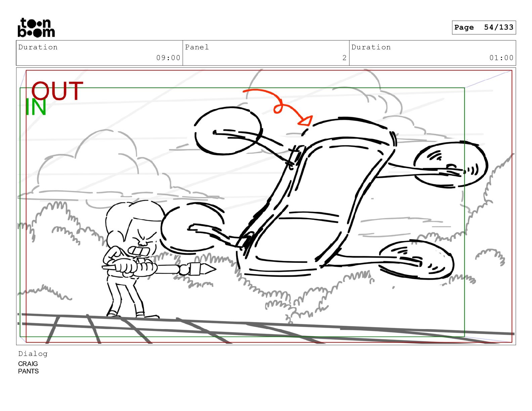Image resolution: width=532 pixels, height=411 pixels.
Task: Select the left Duration value 09:00
Action: [x=168, y=58]
